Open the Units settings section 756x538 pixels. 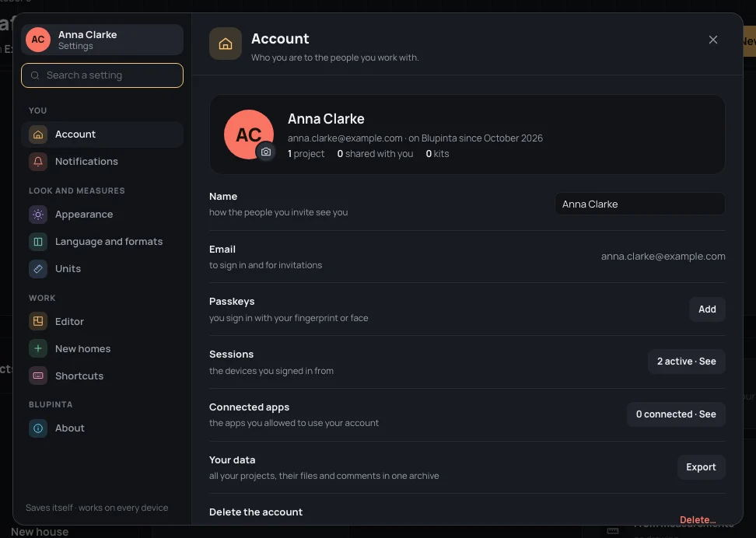[102, 269]
